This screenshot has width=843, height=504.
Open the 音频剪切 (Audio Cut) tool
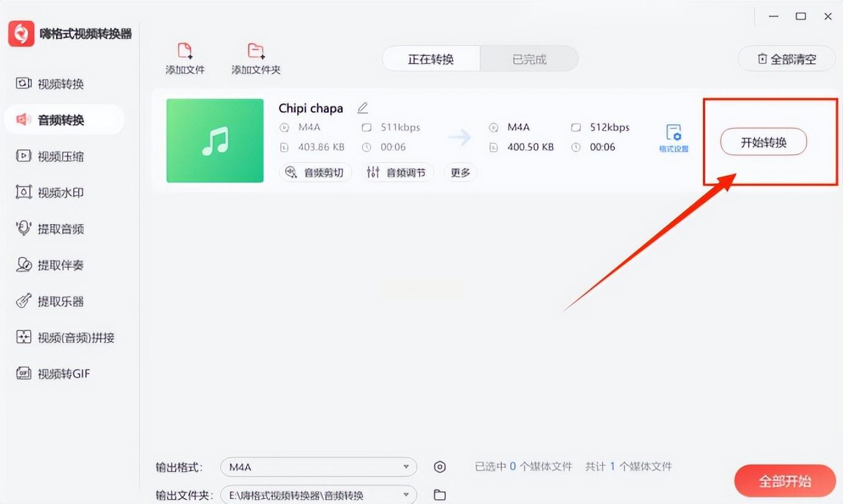pos(315,172)
